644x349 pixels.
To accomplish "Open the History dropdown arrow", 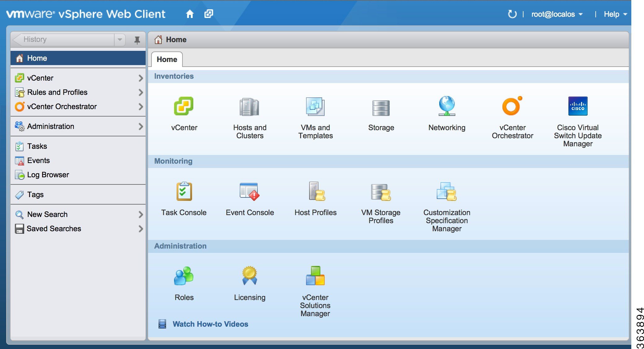I will (x=120, y=39).
